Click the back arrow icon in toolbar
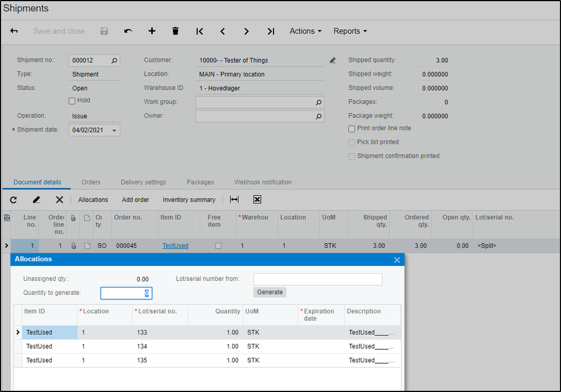This screenshot has height=392, width=561. tap(14, 31)
